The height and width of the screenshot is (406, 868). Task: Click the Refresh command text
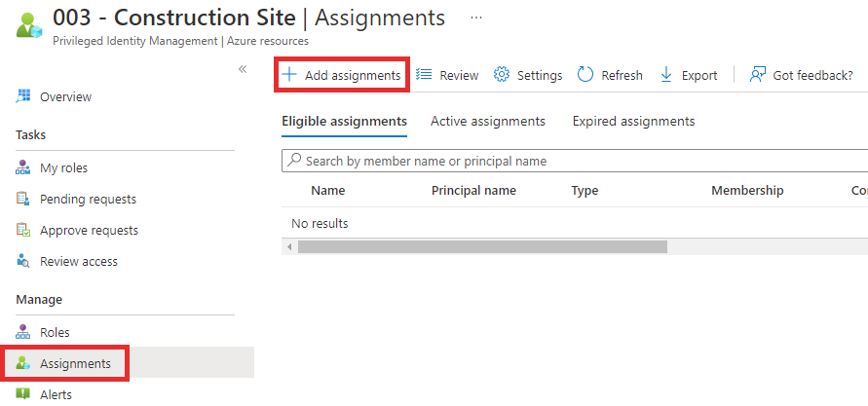tap(623, 75)
